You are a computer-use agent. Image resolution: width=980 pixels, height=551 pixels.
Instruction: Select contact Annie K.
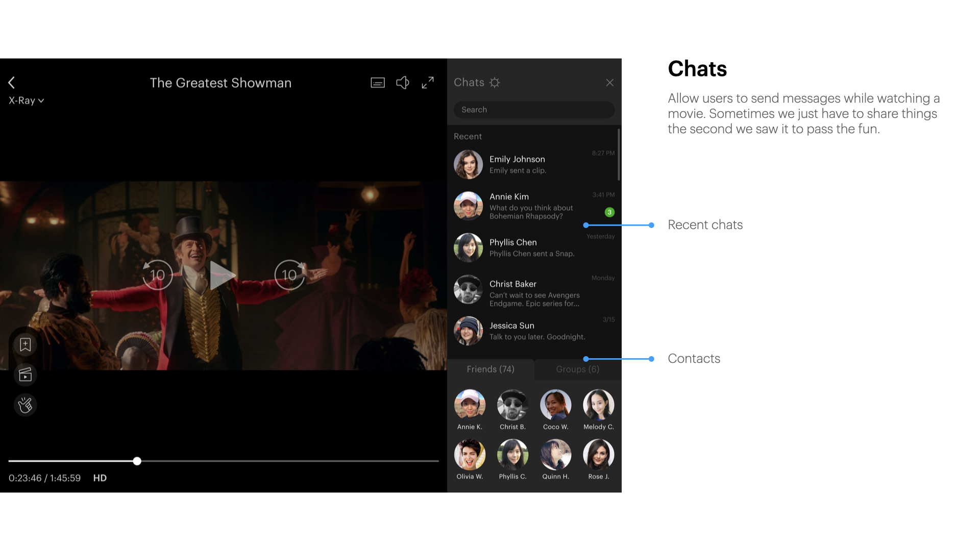coord(470,410)
